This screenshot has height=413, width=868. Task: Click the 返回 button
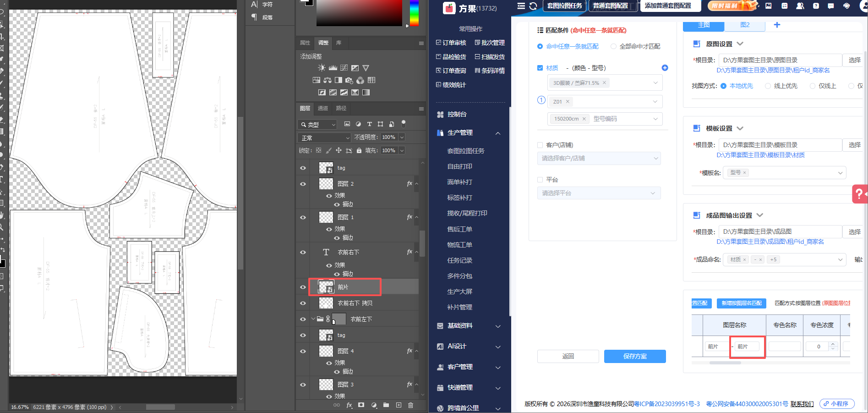568,356
